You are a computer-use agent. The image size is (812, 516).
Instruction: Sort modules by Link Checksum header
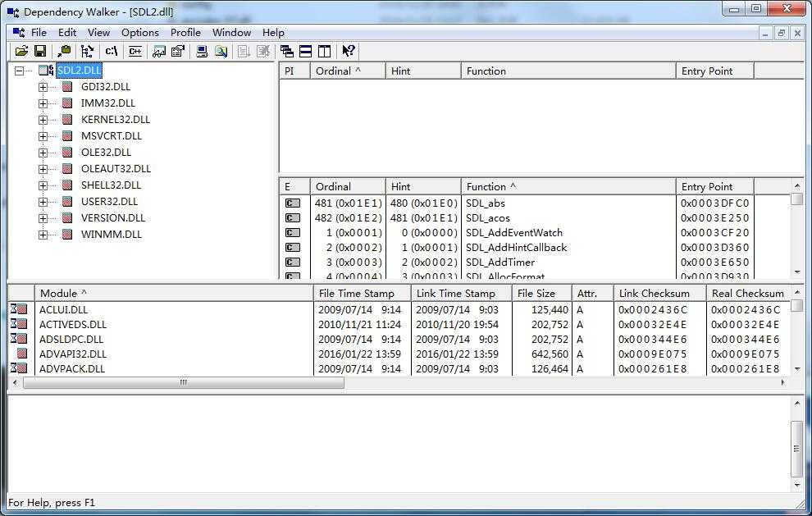(659, 293)
